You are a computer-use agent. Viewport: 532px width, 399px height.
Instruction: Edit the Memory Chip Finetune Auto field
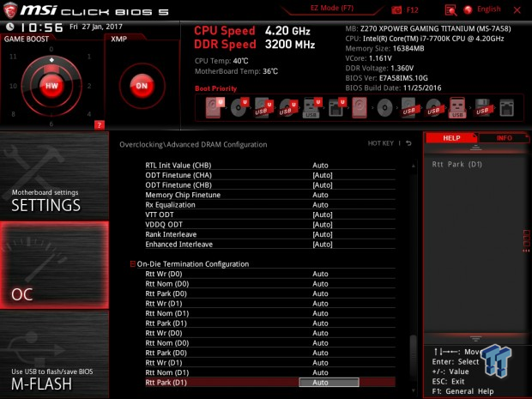(x=320, y=195)
